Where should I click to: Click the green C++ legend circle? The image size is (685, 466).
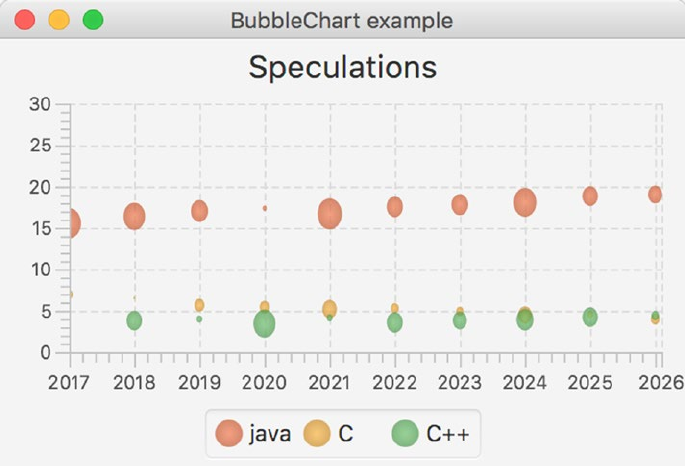click(x=405, y=433)
